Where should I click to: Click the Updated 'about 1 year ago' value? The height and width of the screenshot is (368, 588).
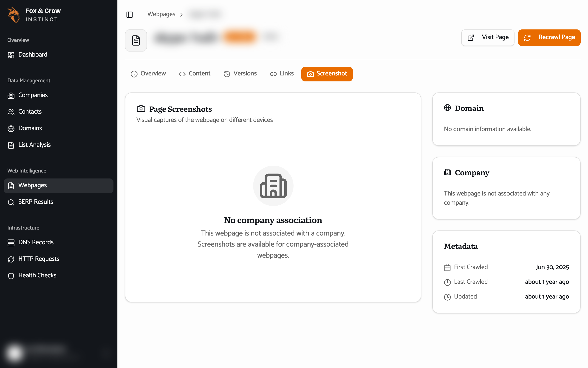(547, 297)
